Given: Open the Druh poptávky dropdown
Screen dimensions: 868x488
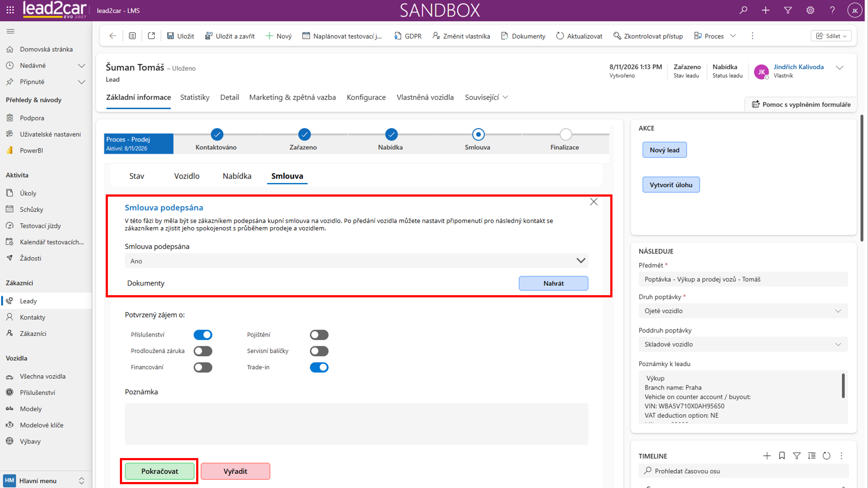Looking at the screenshot, I should click(743, 311).
